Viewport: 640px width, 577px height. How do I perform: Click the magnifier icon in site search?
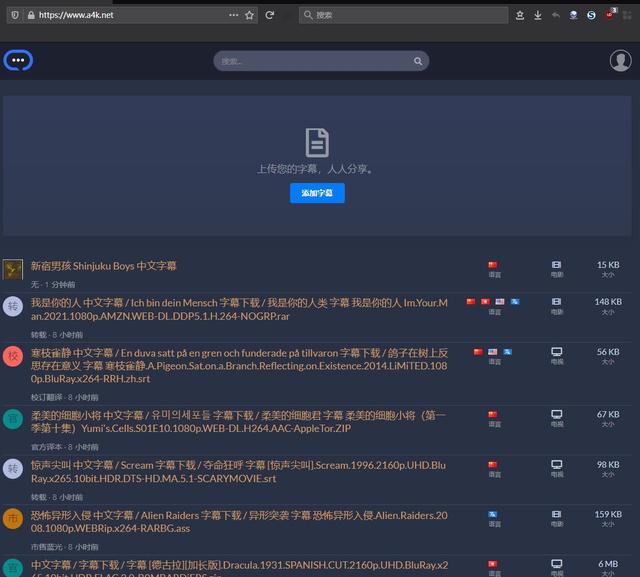(x=418, y=61)
